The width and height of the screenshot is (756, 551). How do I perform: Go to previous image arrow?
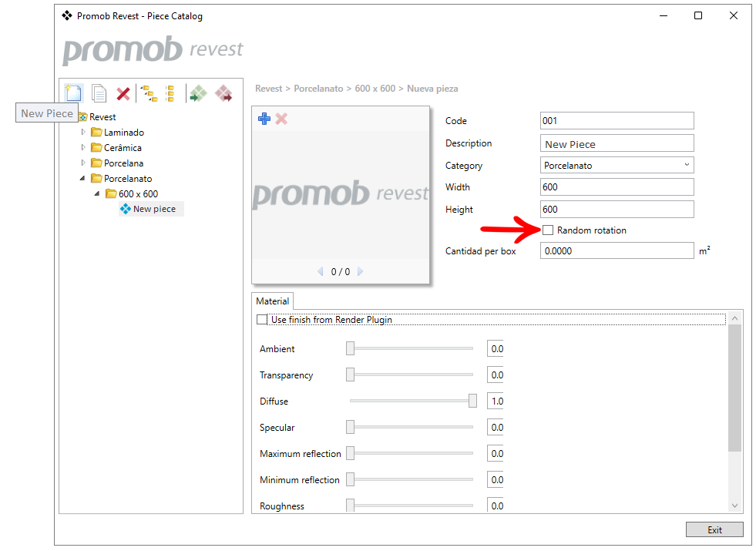tap(320, 271)
